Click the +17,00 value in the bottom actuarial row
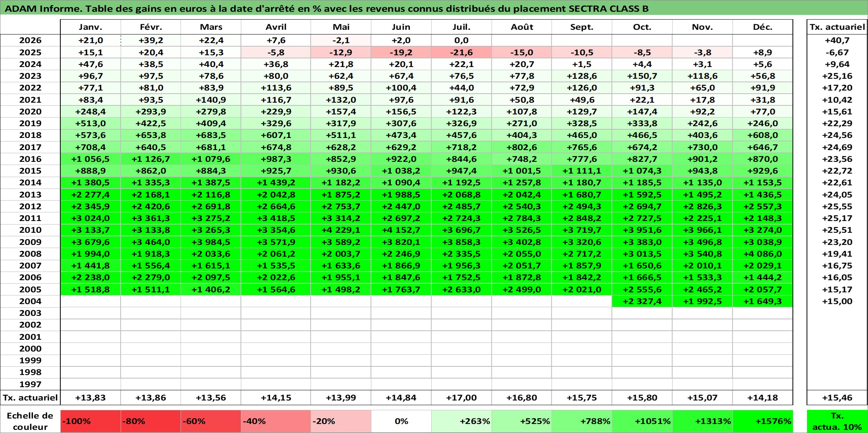Viewport: 868px width, 433px height. [461, 398]
